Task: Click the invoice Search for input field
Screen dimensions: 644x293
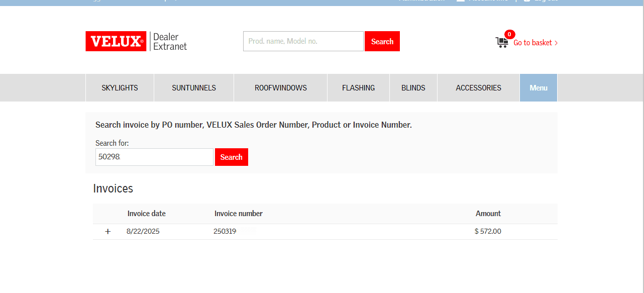Action: pyautogui.click(x=154, y=157)
